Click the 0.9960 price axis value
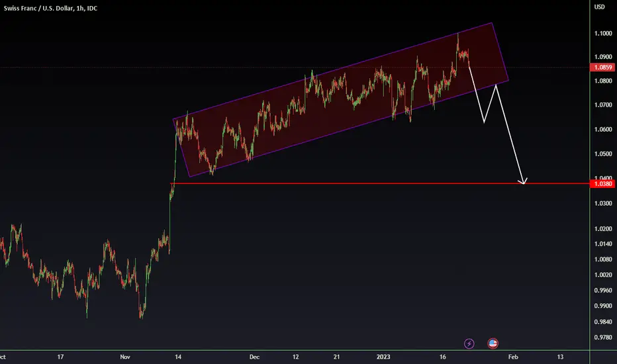The height and width of the screenshot is (364, 617). tap(603, 291)
